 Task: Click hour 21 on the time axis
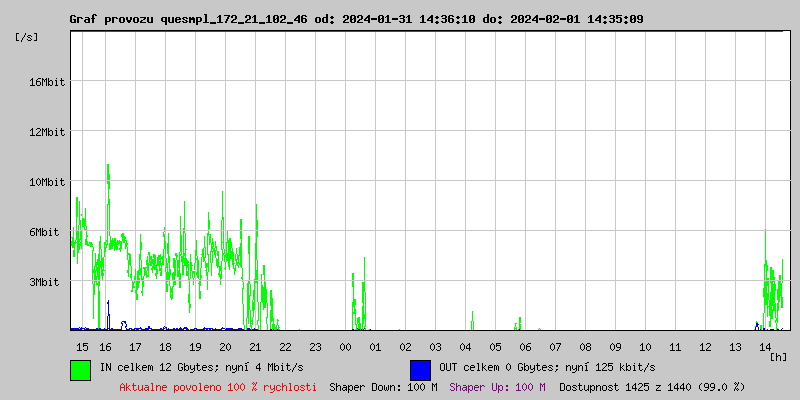coord(255,346)
